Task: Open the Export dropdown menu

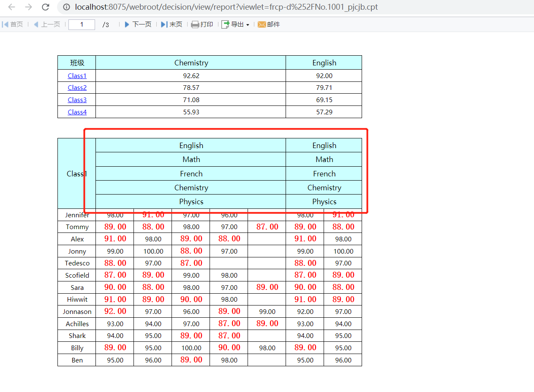Action: (x=236, y=24)
